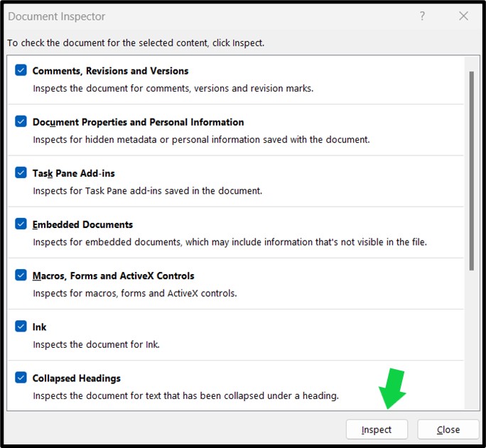The image size is (486, 448).
Task: Click the Close button at the bottom
Action: (448, 430)
